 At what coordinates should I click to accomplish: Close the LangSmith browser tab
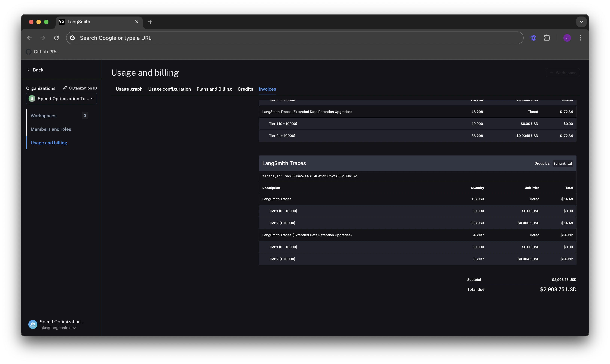137,22
